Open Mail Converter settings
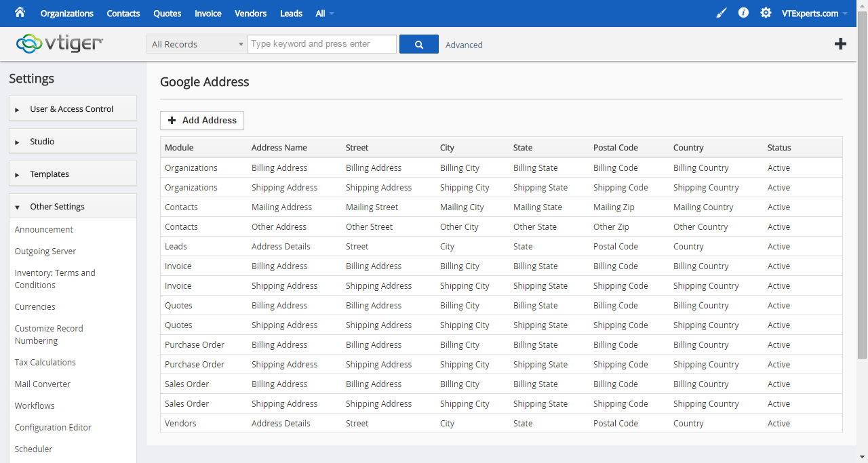 [43, 384]
